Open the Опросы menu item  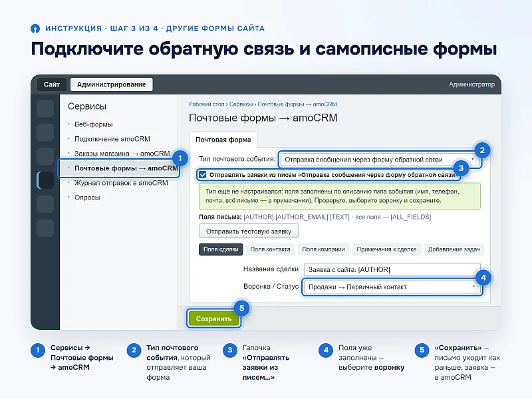(87, 198)
